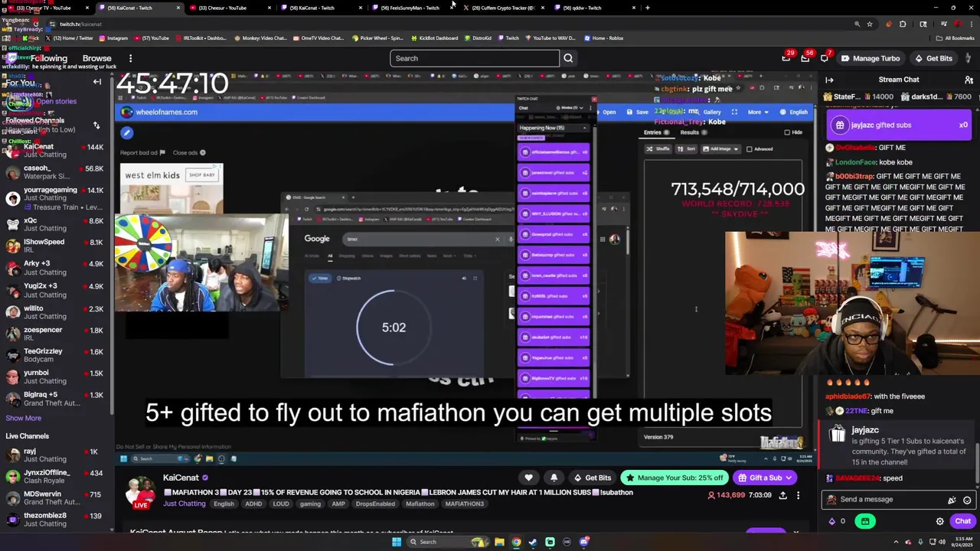
Task: Open MDSwervin channel under Live Channels
Action: (x=54, y=498)
